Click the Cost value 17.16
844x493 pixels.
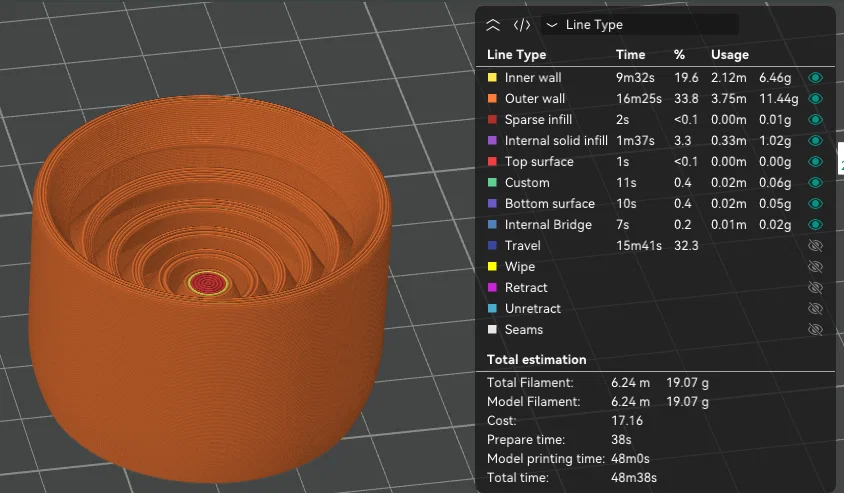tap(627, 420)
